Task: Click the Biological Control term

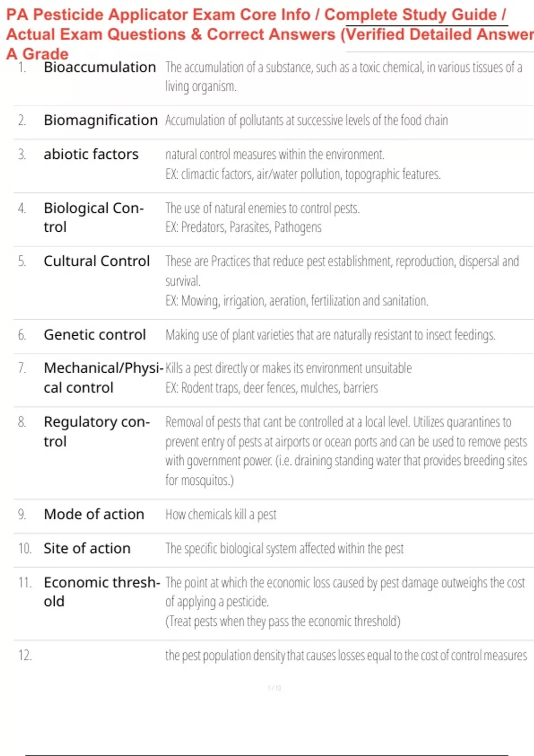Action: [x=93, y=217]
